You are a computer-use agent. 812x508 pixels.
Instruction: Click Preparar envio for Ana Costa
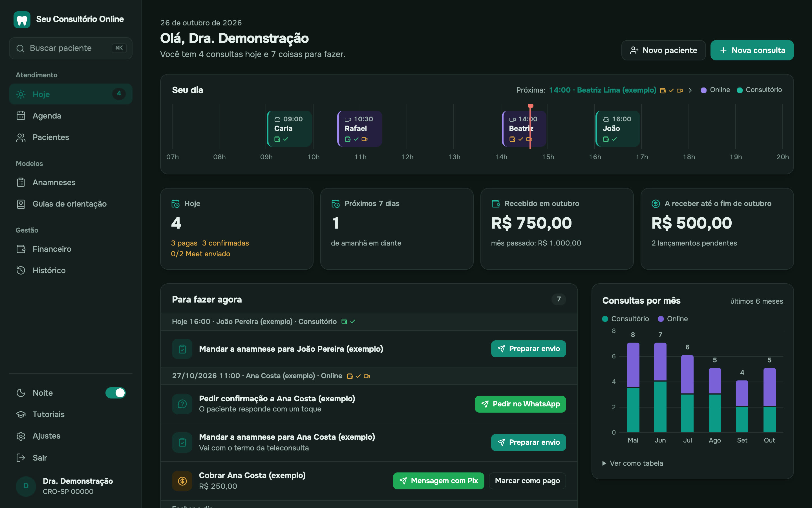pos(528,443)
